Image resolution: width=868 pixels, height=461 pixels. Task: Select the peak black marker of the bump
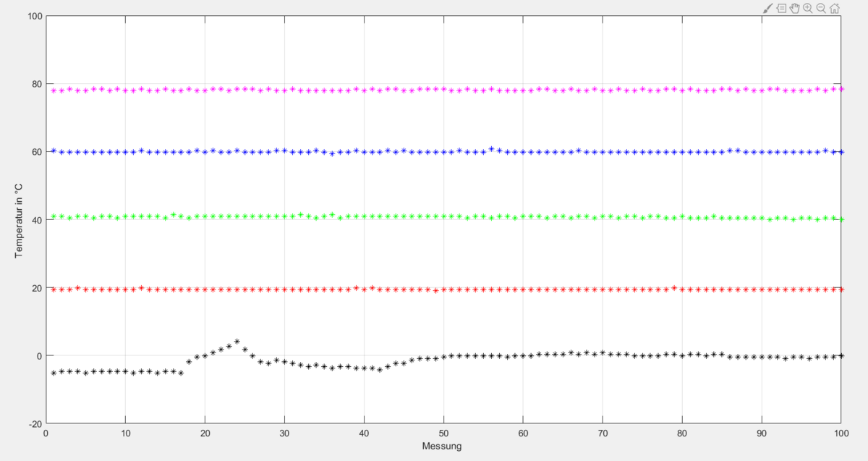(x=237, y=342)
